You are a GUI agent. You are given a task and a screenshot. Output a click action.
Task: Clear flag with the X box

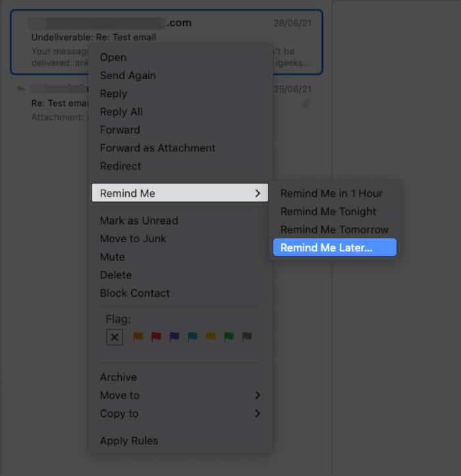(x=115, y=337)
